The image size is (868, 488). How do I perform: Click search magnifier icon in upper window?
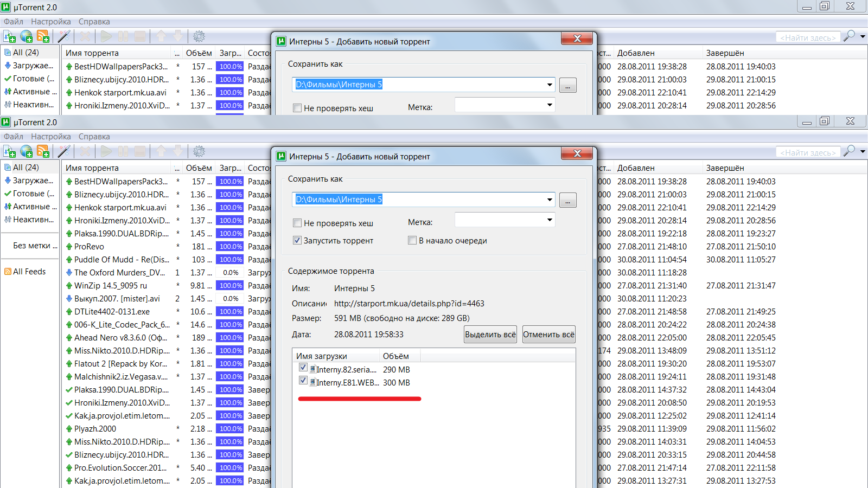tap(850, 36)
